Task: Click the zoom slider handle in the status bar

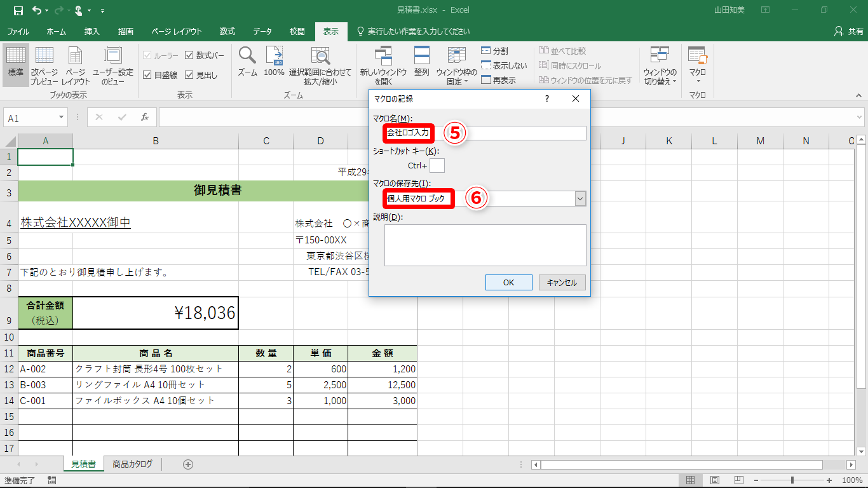Action: (792, 480)
